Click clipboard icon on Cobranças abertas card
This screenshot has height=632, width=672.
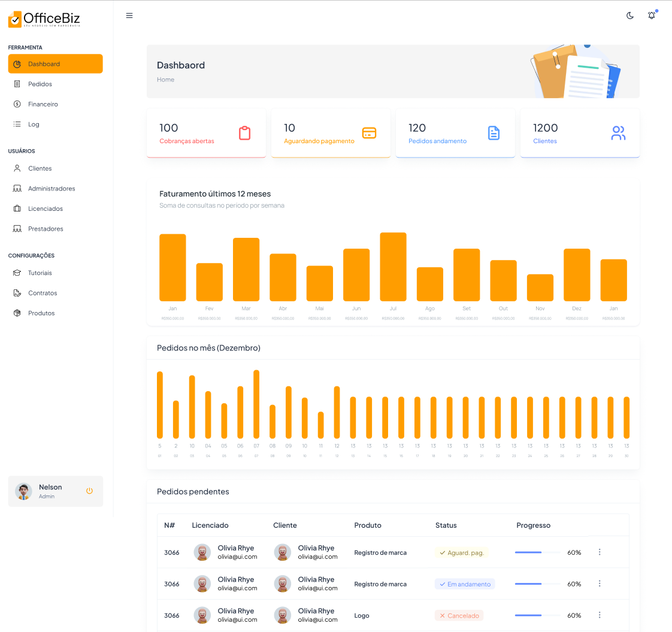[x=244, y=133]
